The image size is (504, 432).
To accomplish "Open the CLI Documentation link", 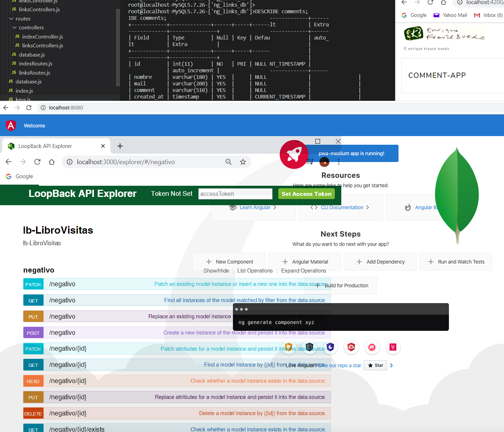I will 342,207.
